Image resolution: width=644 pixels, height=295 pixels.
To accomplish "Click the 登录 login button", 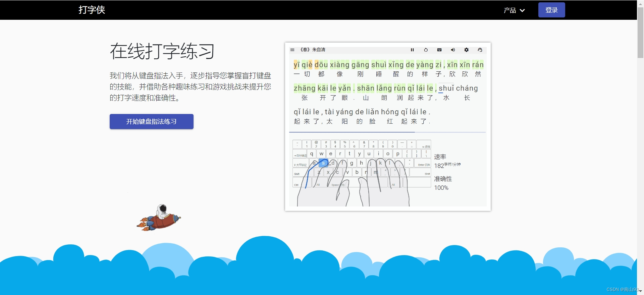I will pos(551,10).
